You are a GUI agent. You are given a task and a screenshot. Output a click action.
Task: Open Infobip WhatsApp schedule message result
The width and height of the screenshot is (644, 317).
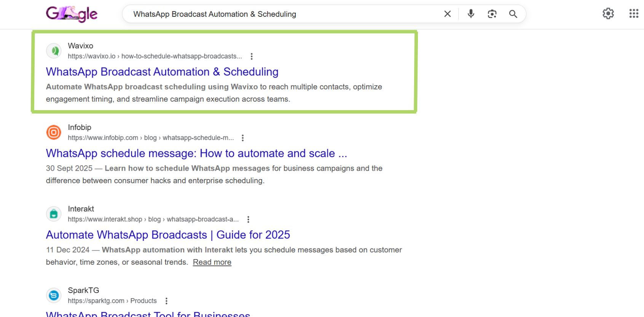[196, 153]
